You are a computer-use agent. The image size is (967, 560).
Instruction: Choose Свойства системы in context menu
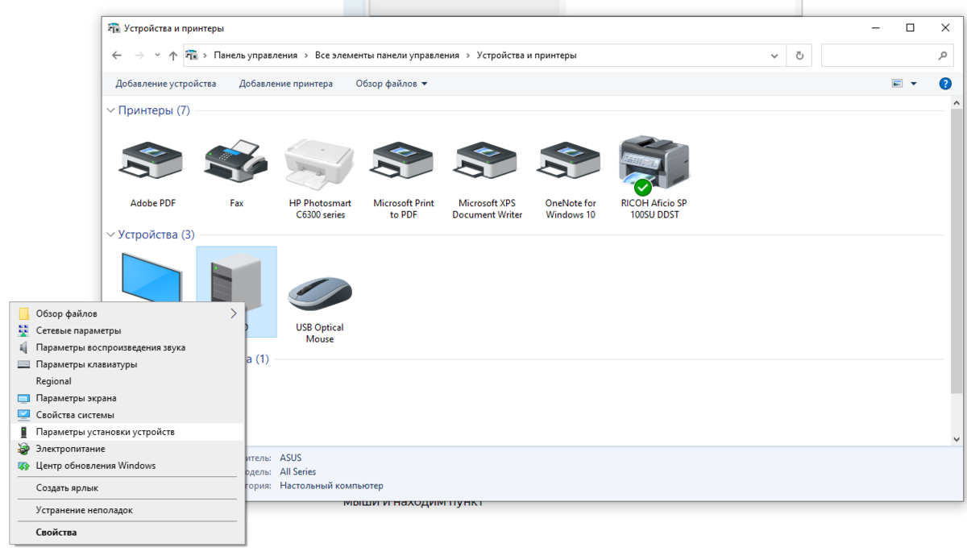(127, 415)
